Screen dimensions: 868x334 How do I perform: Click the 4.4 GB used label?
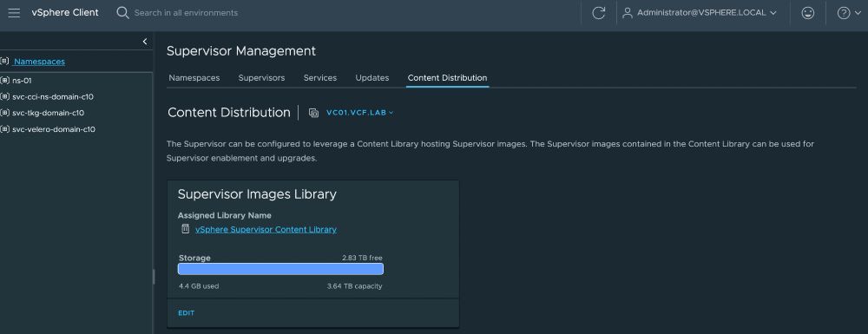pyautogui.click(x=199, y=286)
